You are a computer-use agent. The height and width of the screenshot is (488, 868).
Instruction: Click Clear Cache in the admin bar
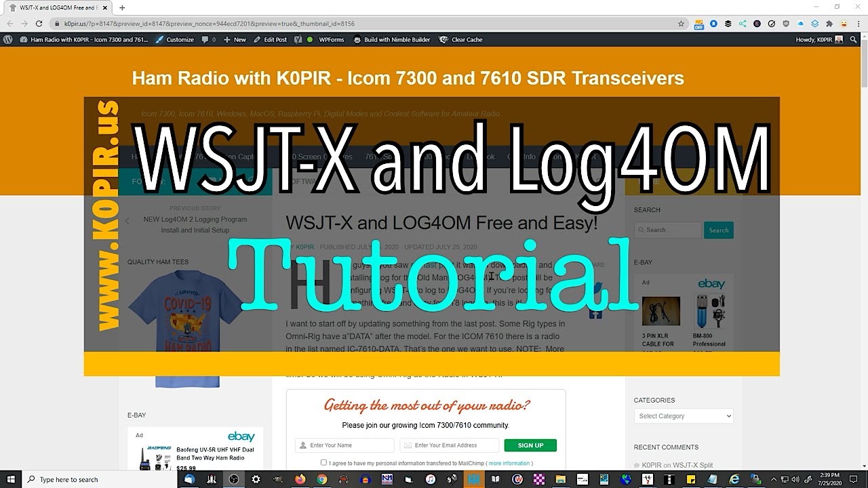coord(461,40)
